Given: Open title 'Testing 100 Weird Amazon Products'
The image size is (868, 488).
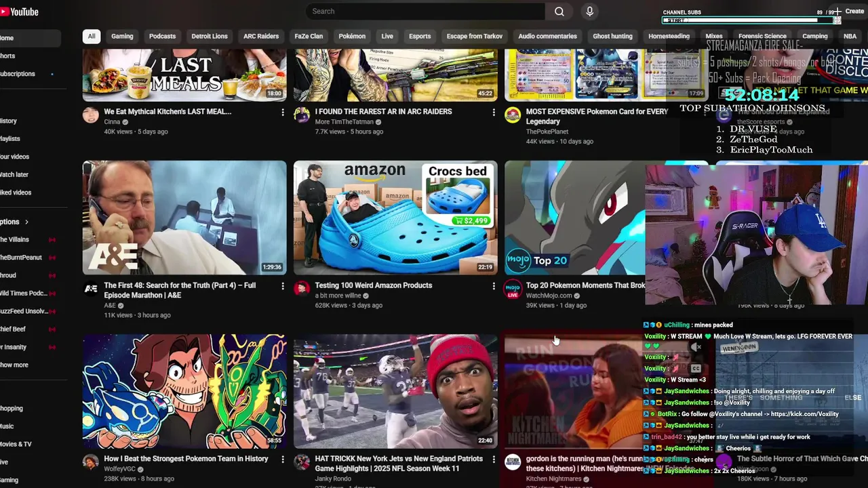Looking at the screenshot, I should click(374, 285).
